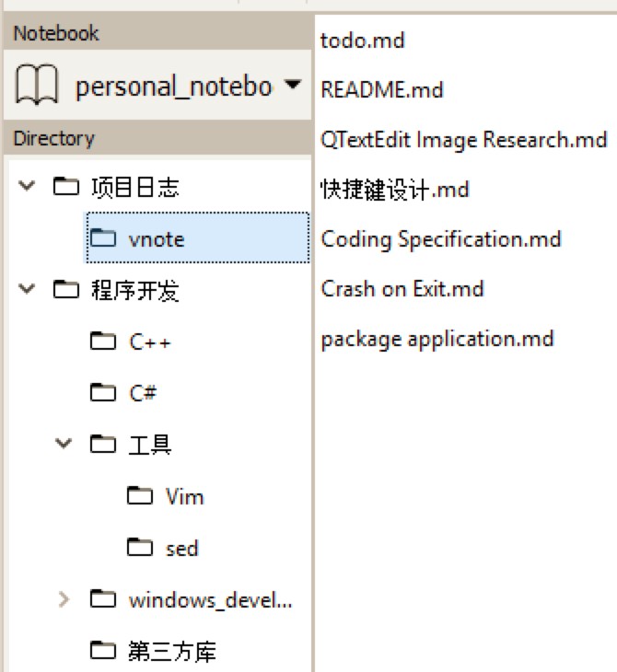Click the folder icon beside sed
This screenshot has height=672, width=617.
point(139,549)
